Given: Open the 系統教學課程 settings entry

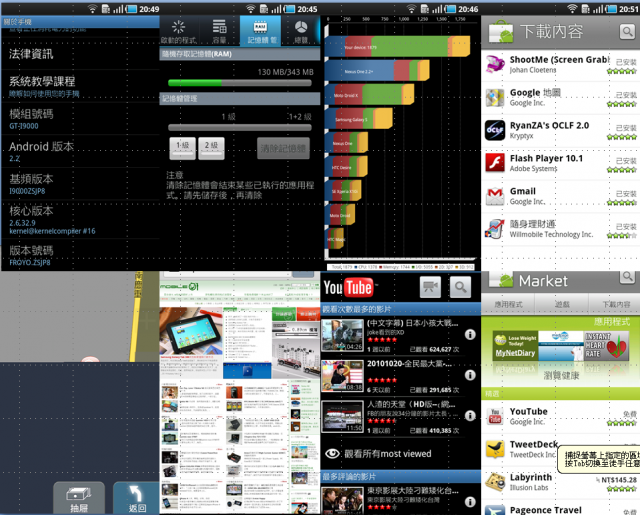Looking at the screenshot, I should pos(80,86).
